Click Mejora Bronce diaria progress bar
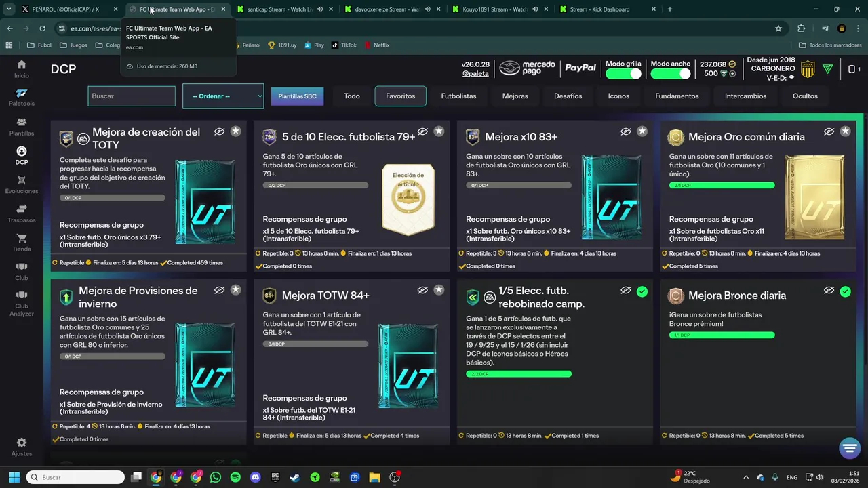The height and width of the screenshot is (488, 868). click(722, 335)
